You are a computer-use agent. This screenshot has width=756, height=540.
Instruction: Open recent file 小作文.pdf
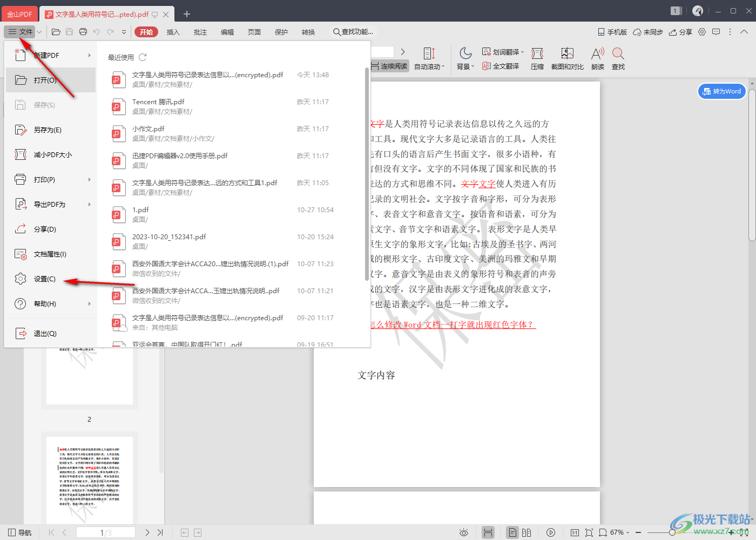pyautogui.click(x=232, y=133)
